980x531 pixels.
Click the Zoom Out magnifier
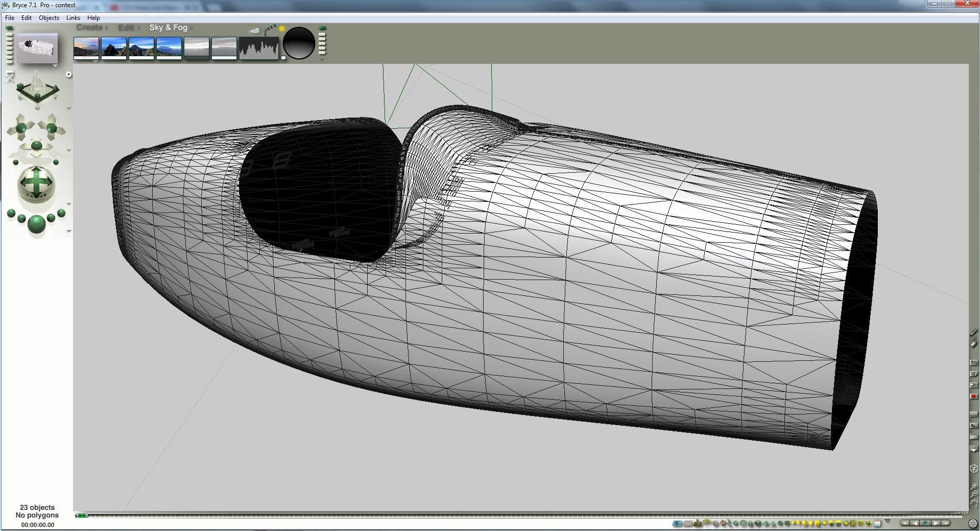pos(974,494)
